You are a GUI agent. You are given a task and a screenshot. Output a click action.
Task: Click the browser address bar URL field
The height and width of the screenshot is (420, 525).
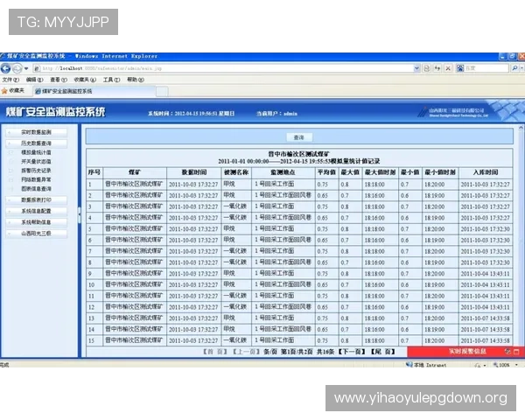point(219,68)
